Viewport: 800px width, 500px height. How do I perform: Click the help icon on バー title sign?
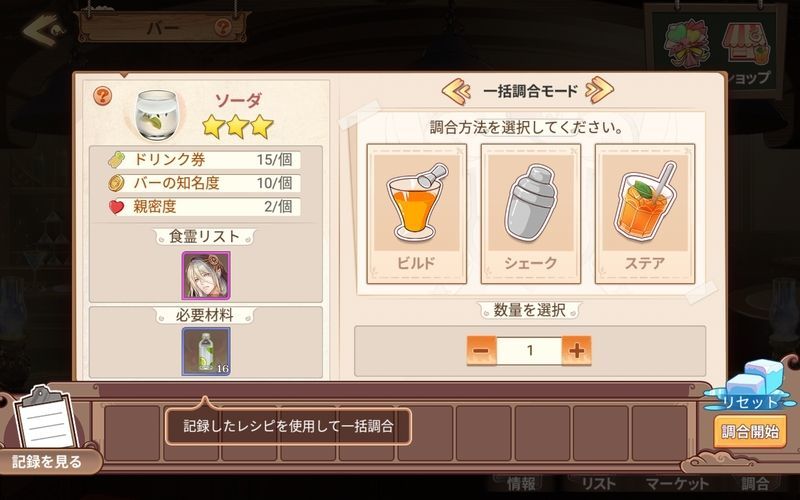[x=222, y=26]
